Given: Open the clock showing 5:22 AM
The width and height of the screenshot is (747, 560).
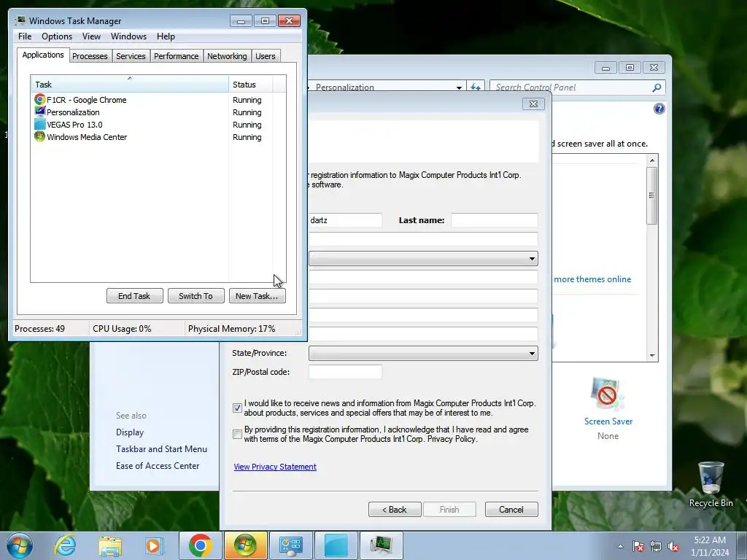Looking at the screenshot, I should 710,546.
